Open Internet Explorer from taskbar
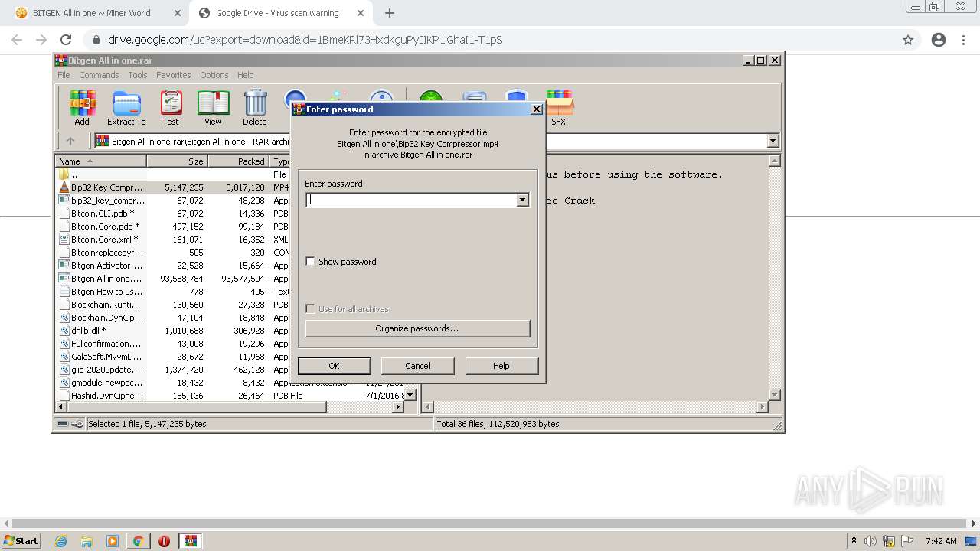980x551 pixels. [61, 541]
